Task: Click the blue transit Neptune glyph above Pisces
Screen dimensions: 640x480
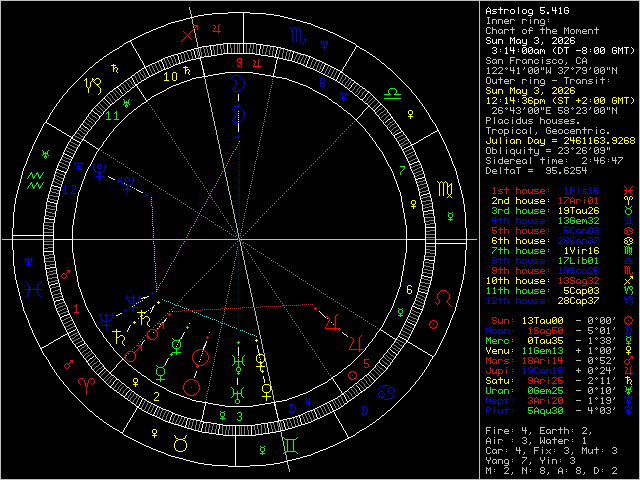Action: click(x=28, y=262)
